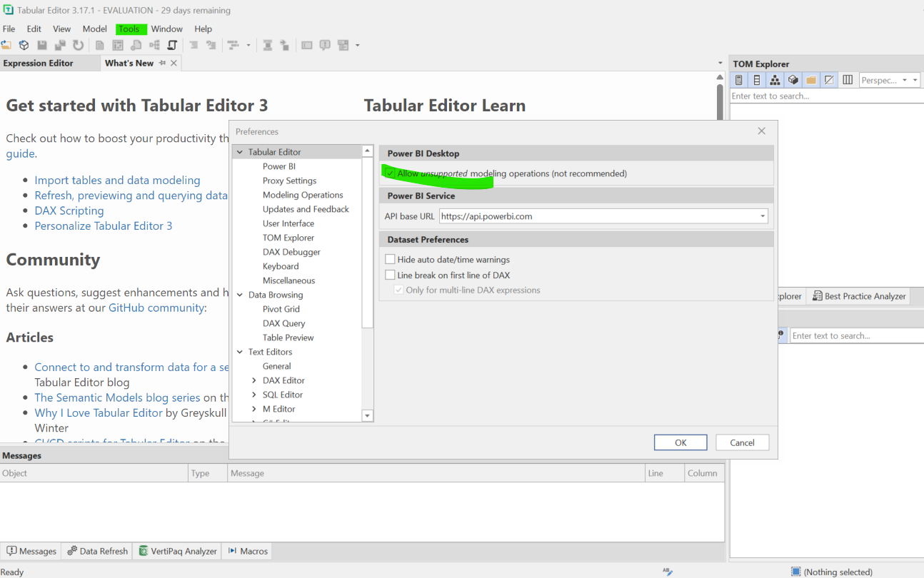
Task: Click preferences tree scroll-down arrow
Action: [368, 416]
